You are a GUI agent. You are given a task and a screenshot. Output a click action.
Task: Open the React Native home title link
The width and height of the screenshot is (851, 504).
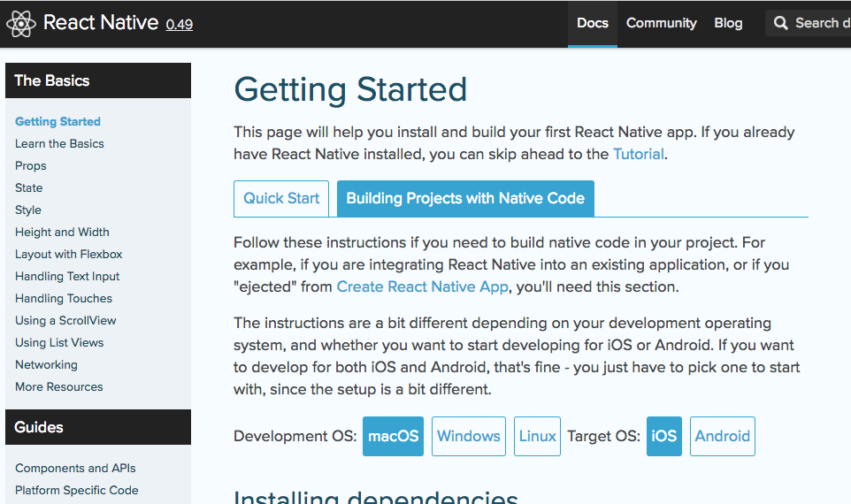(101, 23)
